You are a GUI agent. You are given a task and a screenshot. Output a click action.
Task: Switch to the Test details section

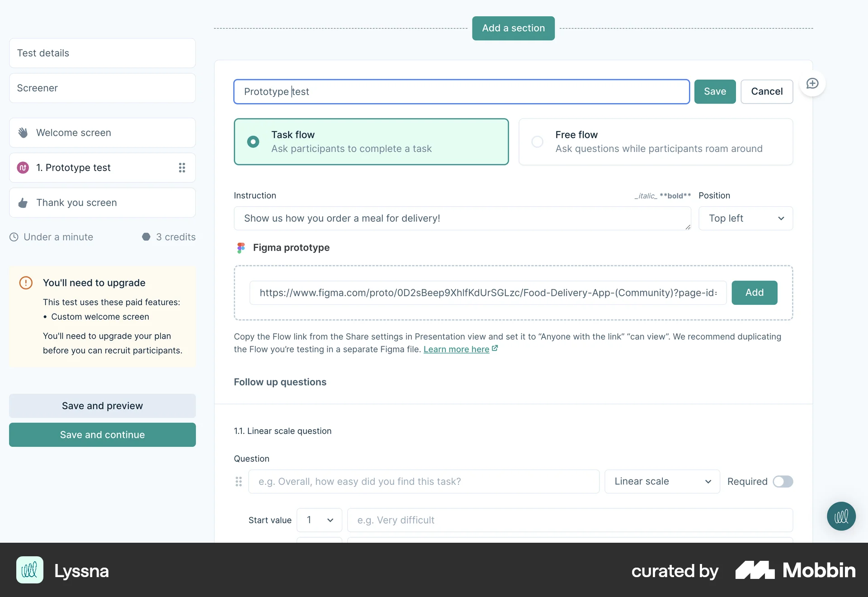(102, 53)
